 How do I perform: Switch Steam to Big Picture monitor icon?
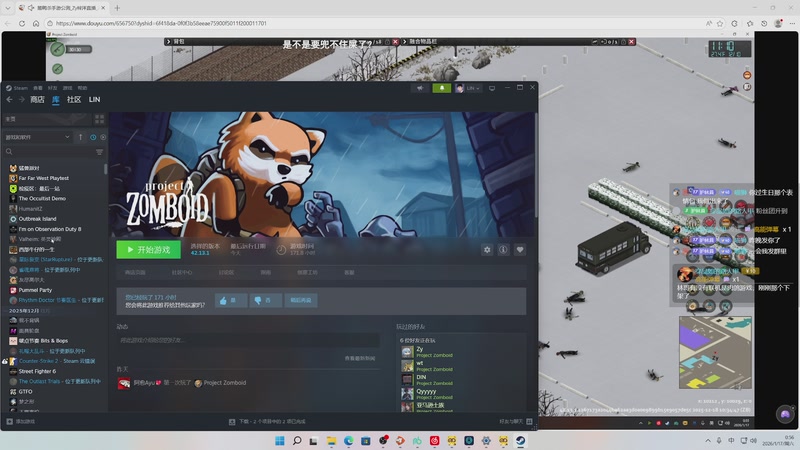click(492, 88)
